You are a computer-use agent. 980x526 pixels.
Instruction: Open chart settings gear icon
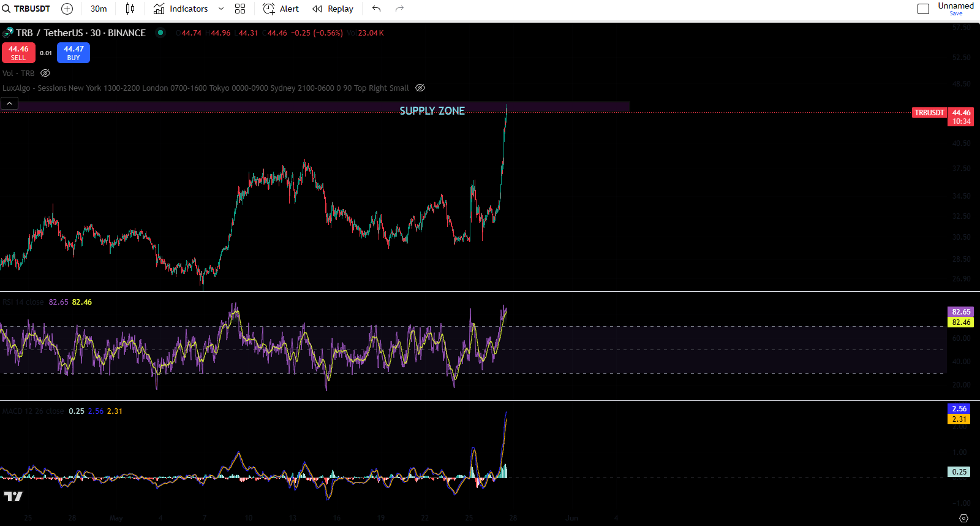[x=963, y=518]
